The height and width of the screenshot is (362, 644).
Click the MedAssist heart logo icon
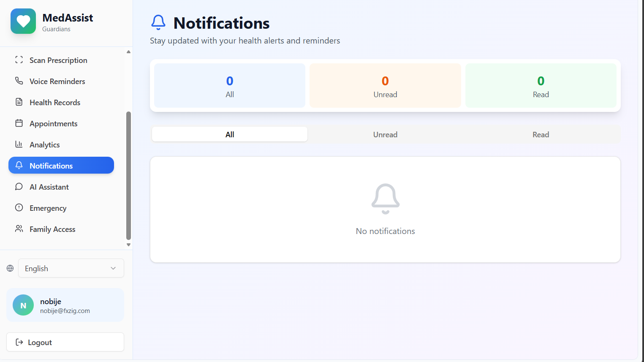(x=23, y=21)
